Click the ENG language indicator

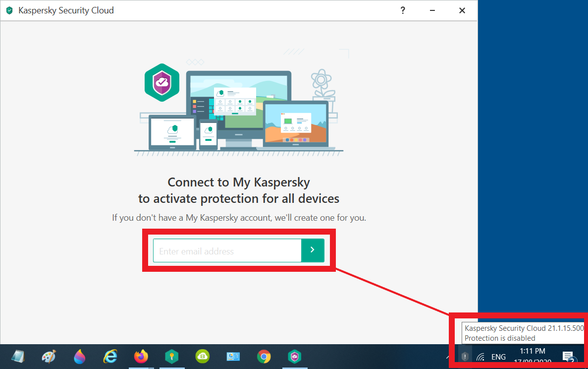(498, 357)
